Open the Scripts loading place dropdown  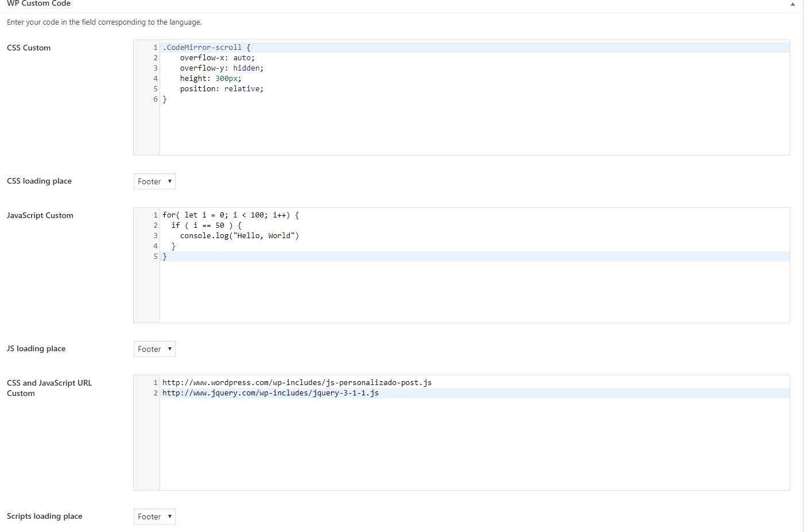coord(154,517)
